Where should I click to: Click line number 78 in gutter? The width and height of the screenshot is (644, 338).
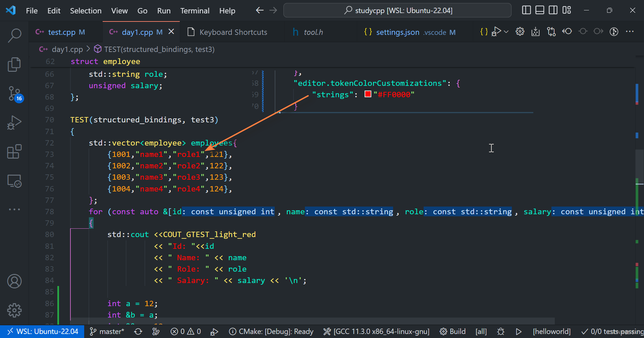coord(49,212)
